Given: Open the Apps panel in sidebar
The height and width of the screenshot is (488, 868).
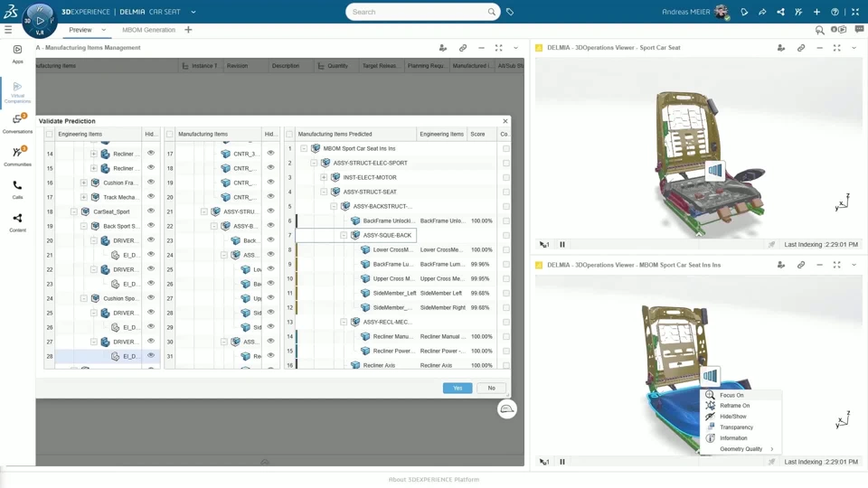Looking at the screenshot, I should tap(18, 53).
